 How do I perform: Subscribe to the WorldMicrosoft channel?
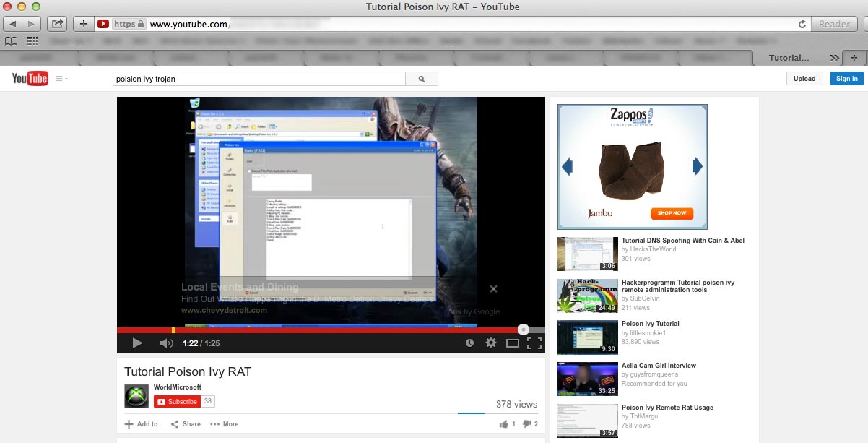pos(177,402)
